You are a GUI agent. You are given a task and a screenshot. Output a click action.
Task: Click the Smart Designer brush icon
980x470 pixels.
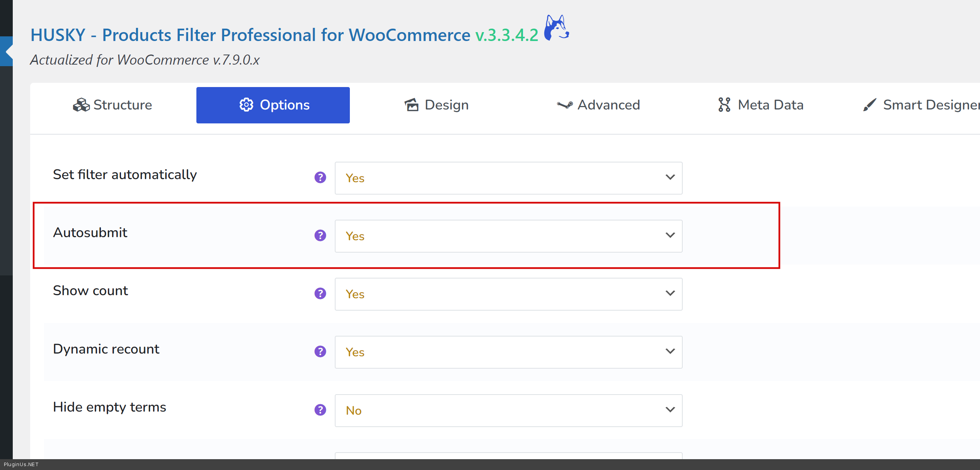pos(869,105)
